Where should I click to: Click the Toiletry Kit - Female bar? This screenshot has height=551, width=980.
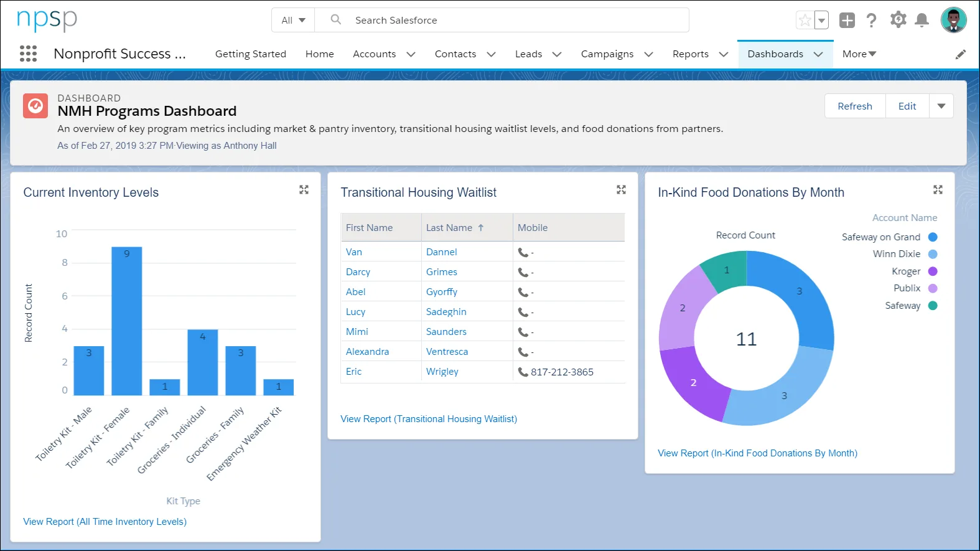[x=127, y=321]
